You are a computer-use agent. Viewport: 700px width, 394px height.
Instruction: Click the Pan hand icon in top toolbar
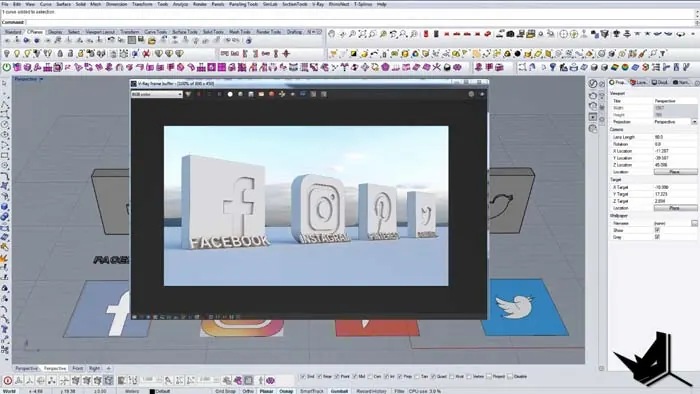(332, 33)
